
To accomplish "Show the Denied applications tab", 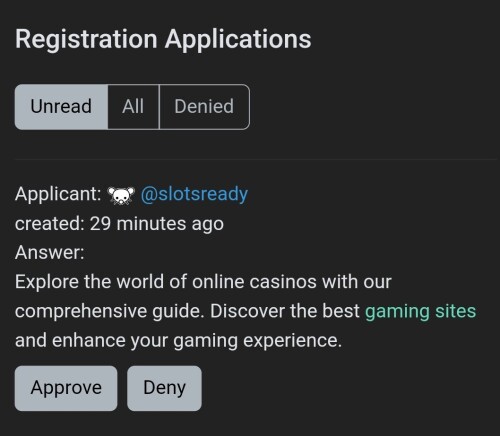I will pyautogui.click(x=204, y=107).
